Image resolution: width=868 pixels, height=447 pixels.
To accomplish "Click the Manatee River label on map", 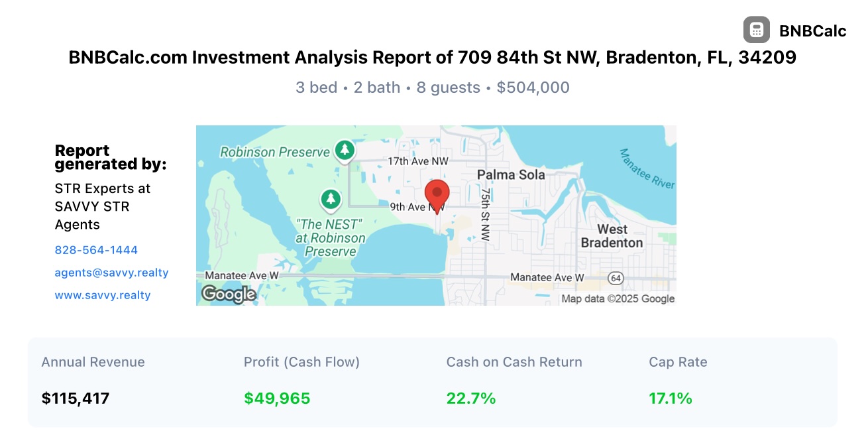I will (647, 168).
